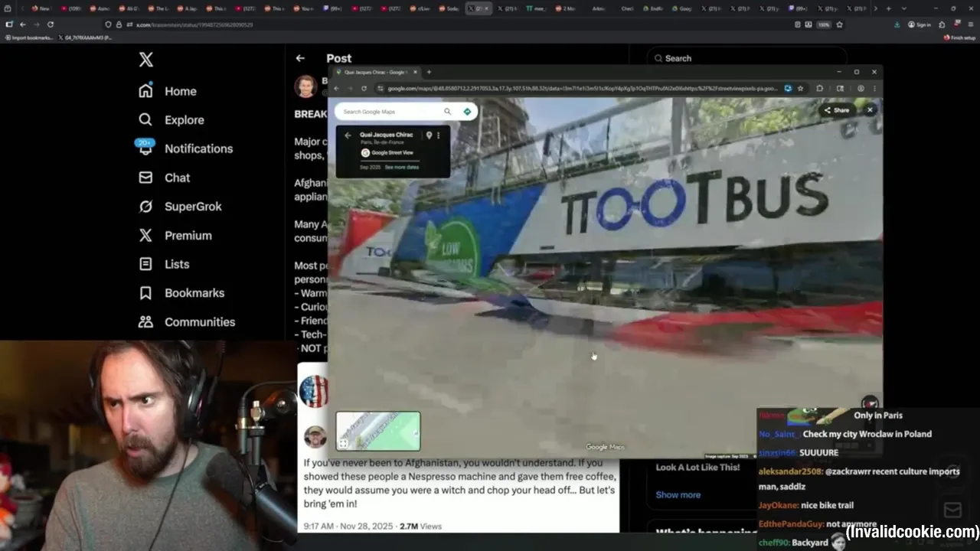Screen dimensions: 980x551
Task: Click back arrow in Quai Jacques Chirac card
Action: click(x=348, y=135)
